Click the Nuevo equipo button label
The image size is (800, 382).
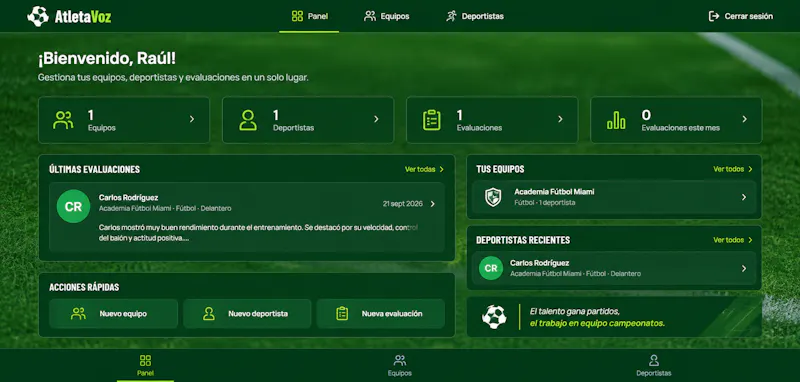click(x=123, y=314)
